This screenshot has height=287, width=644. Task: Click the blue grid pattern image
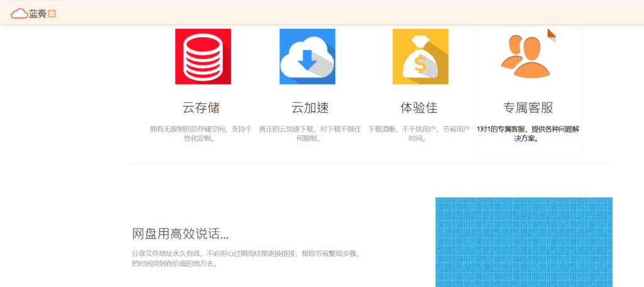[x=524, y=242]
